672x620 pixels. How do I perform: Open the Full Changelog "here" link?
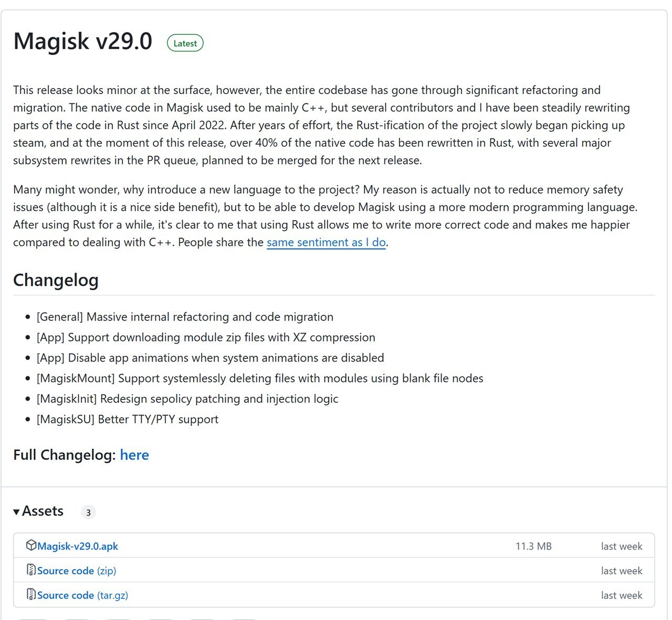(x=134, y=455)
